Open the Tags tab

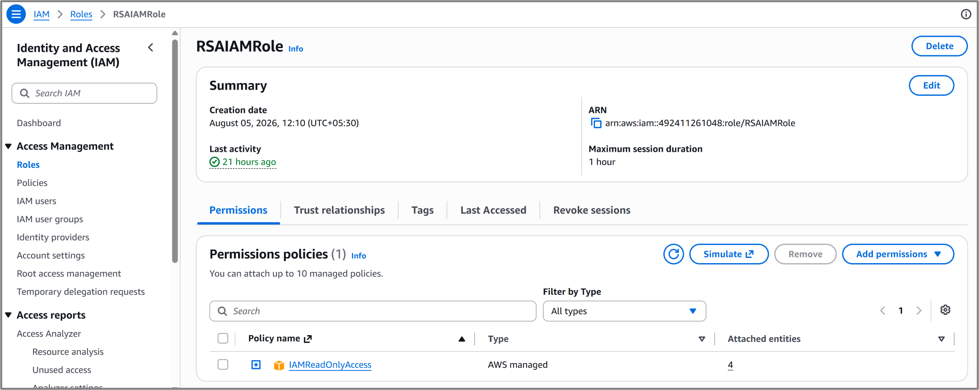[423, 210]
